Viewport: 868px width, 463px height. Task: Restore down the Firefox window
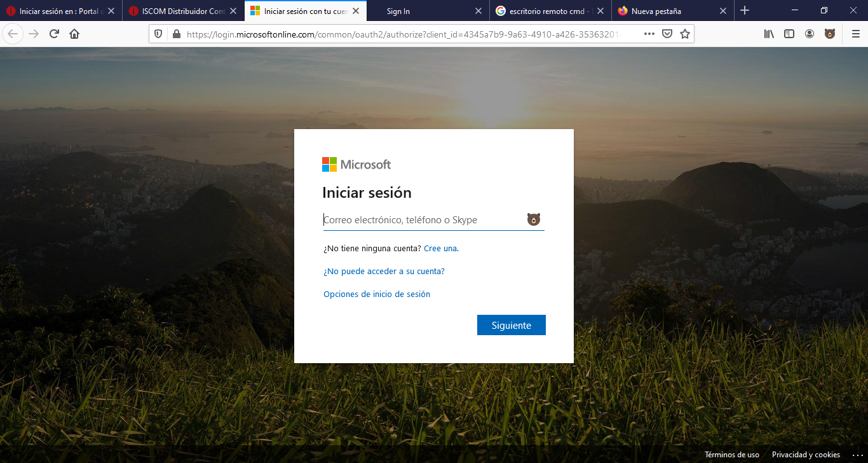tap(824, 11)
